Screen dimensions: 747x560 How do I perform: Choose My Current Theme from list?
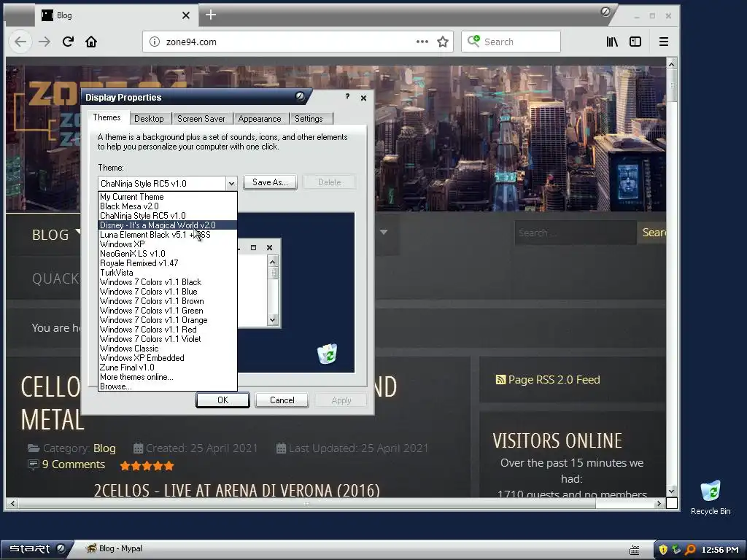(167, 197)
